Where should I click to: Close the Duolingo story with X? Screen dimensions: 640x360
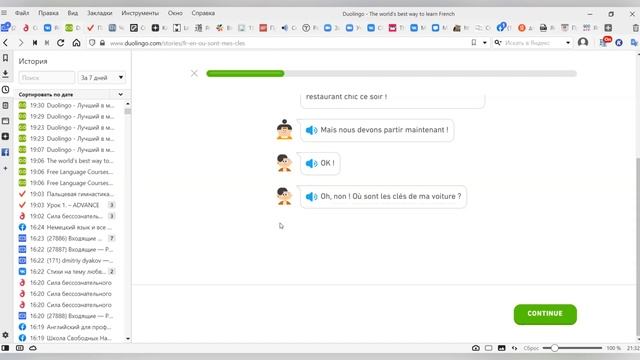click(x=194, y=73)
